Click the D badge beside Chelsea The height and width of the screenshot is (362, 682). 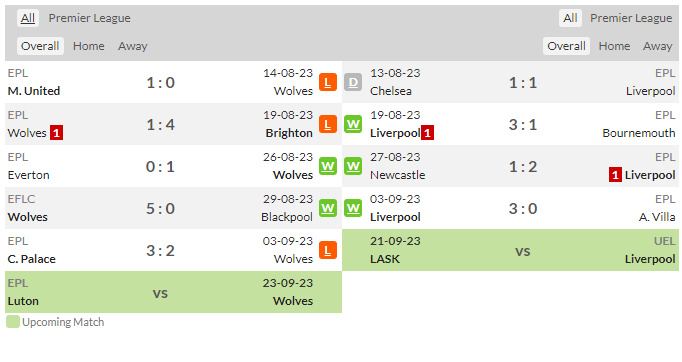click(x=353, y=82)
